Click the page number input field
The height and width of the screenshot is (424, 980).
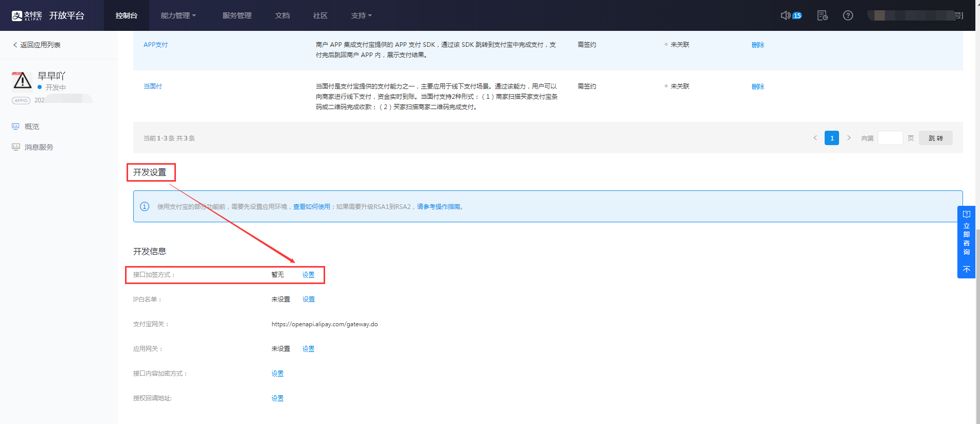tap(890, 138)
